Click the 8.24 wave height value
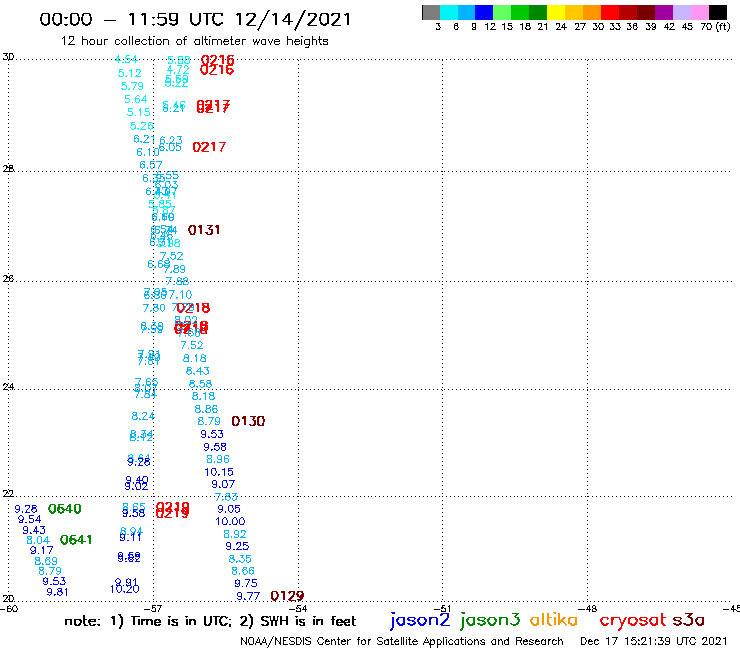Viewport: 740px width, 650px height. (x=143, y=416)
